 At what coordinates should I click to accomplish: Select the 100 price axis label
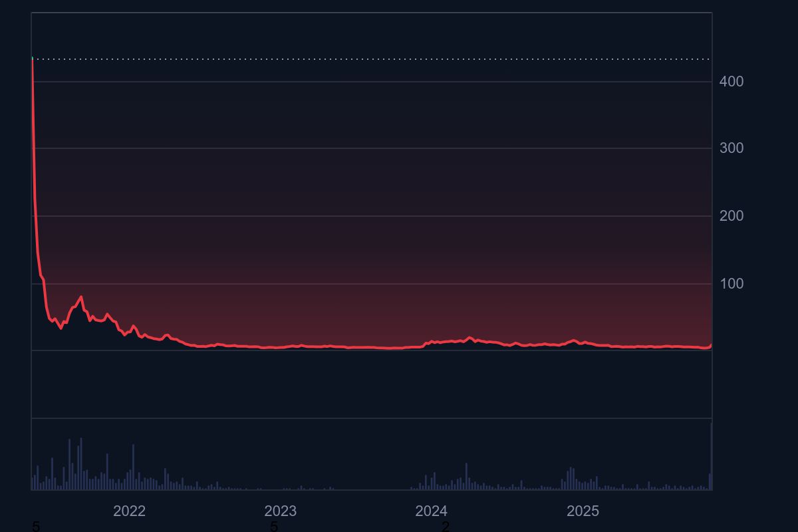(x=731, y=284)
